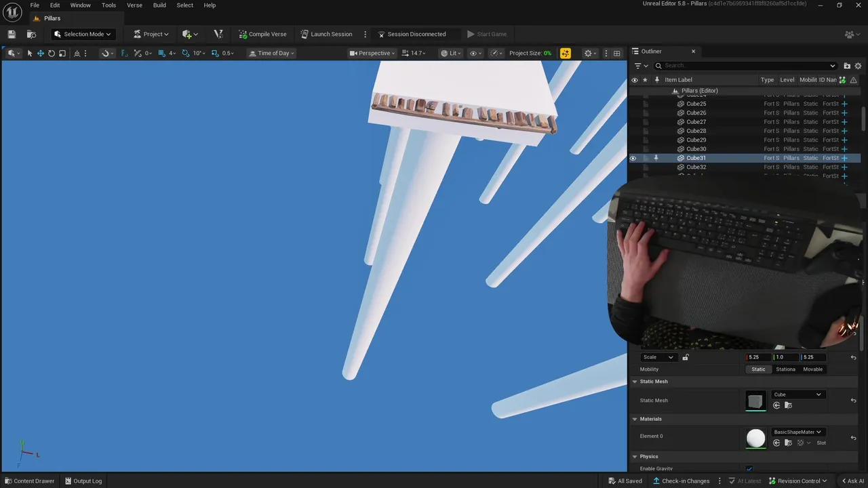Toggle visibility eye for Cube31
The image size is (868, 488).
[633, 158]
